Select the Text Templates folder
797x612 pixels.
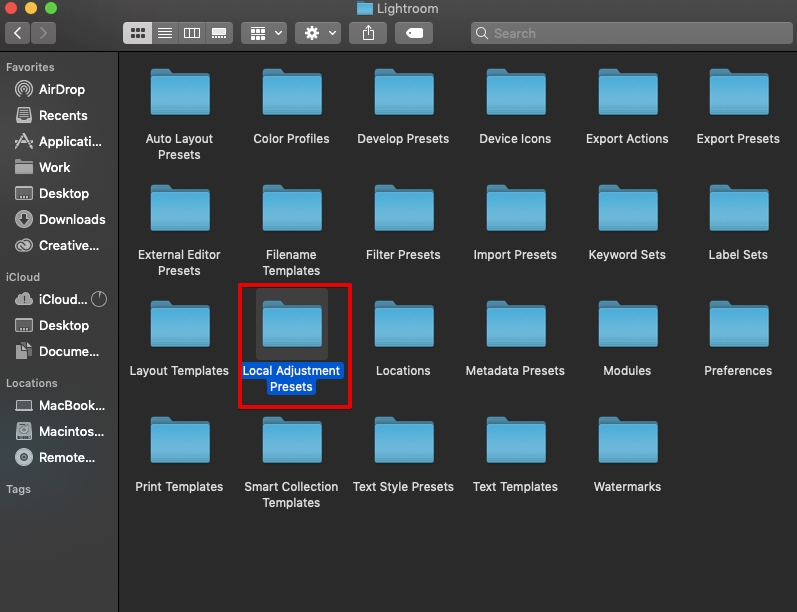point(516,440)
